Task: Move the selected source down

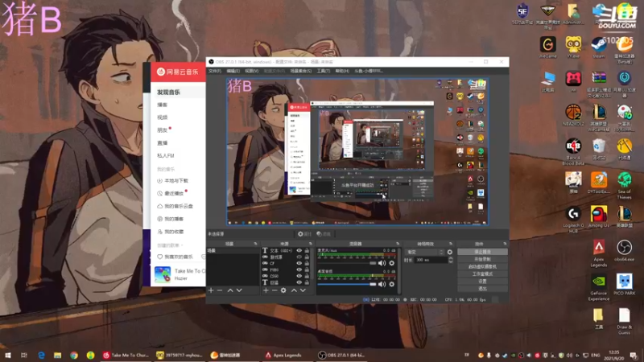Action: pos(303,290)
